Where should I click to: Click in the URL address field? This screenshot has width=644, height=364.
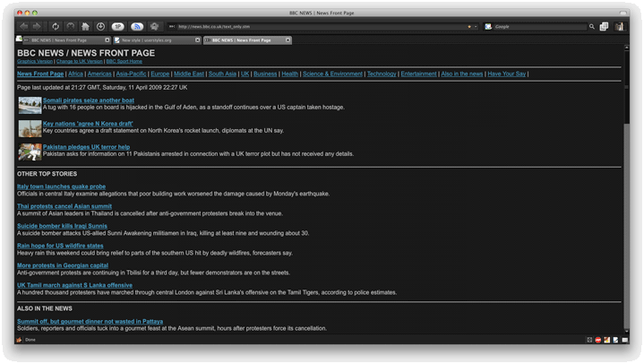322,27
